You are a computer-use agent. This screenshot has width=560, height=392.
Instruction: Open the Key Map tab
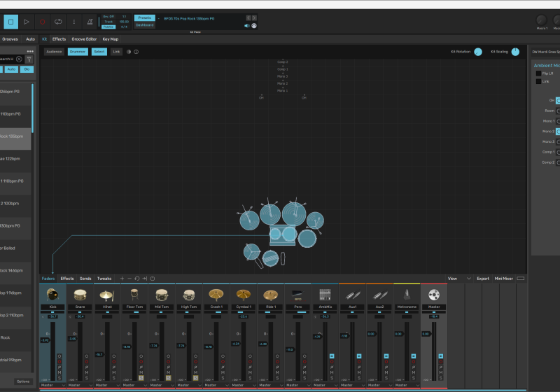pyautogui.click(x=111, y=39)
